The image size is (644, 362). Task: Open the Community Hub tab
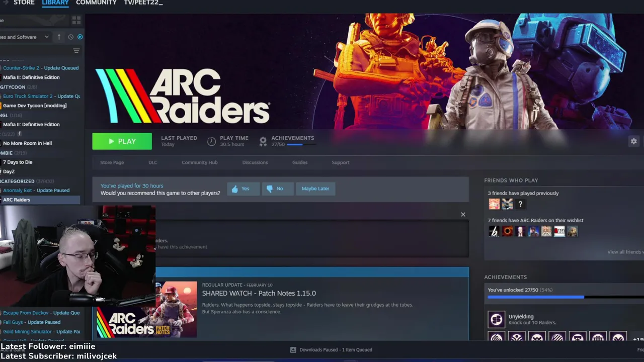(x=200, y=162)
